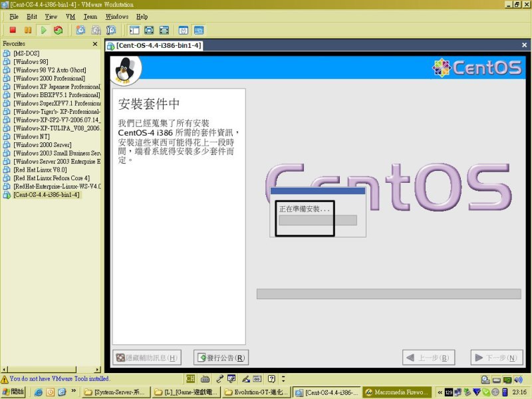Open the language bar options arrows
532x399 pixels.
coord(283,378)
